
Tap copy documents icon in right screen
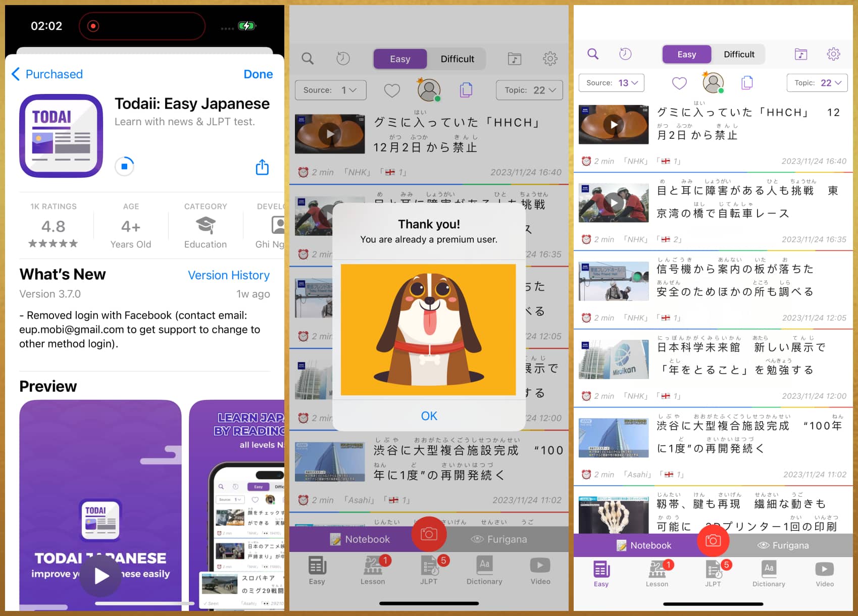tap(747, 82)
